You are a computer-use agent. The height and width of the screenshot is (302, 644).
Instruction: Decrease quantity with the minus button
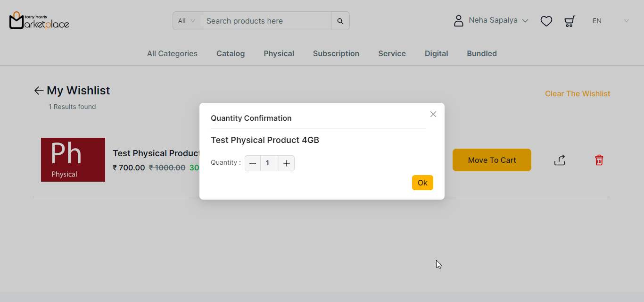pos(253,163)
